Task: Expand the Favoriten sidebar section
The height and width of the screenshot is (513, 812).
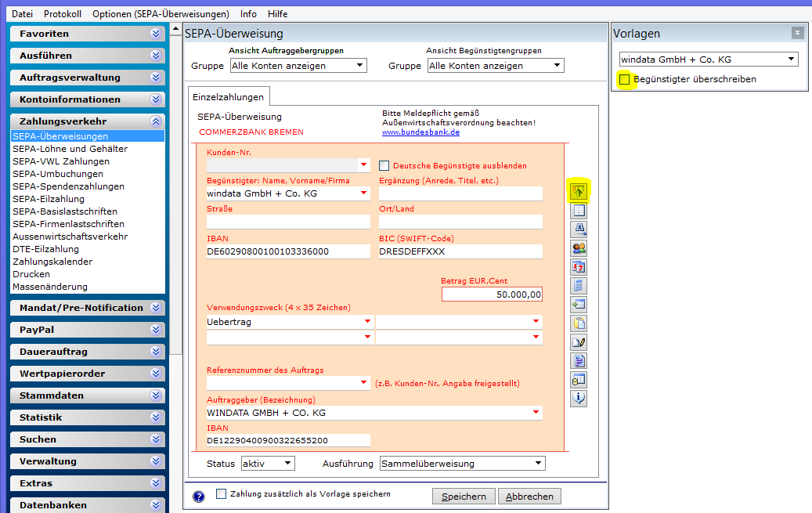Action: [x=88, y=34]
